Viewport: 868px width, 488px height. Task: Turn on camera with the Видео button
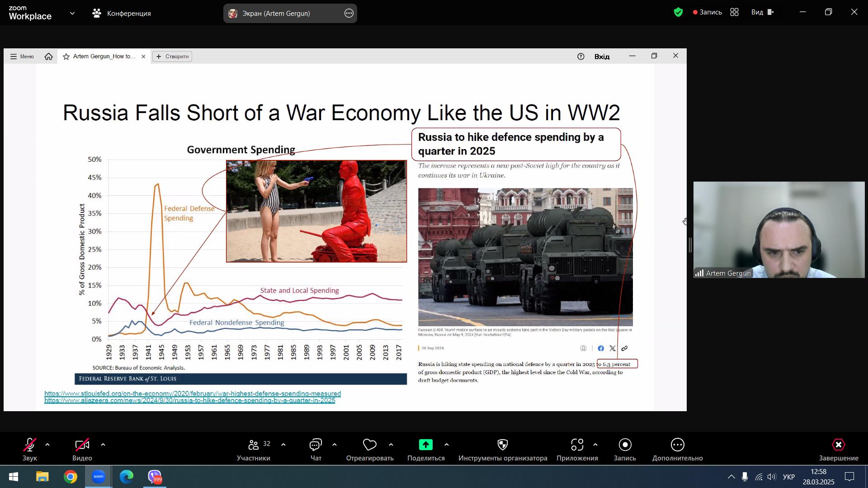[x=82, y=450]
